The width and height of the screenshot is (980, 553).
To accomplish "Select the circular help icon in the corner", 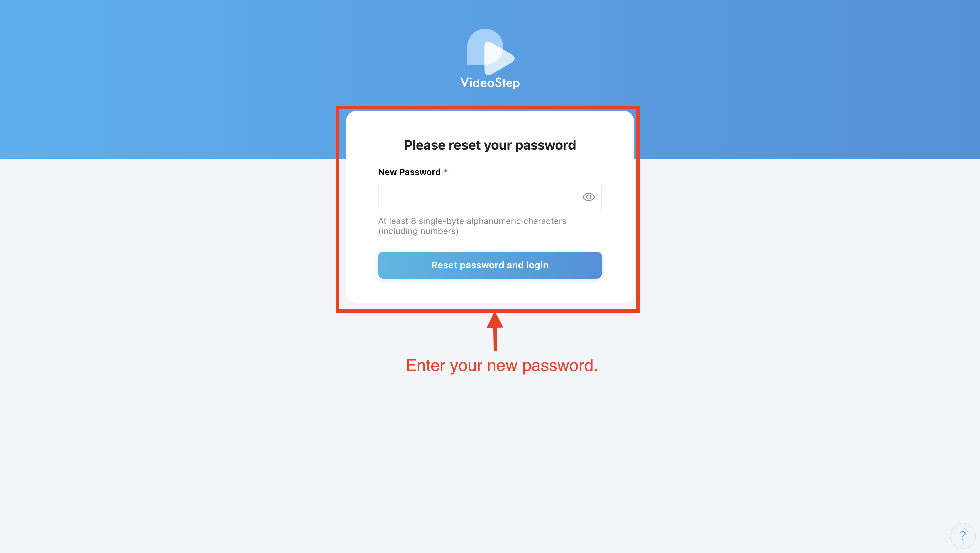I will coord(963,536).
